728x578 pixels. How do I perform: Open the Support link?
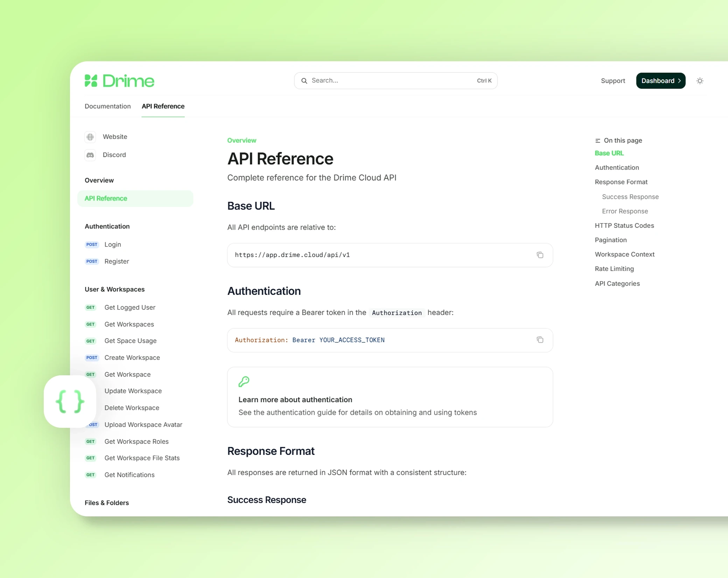[613, 81]
